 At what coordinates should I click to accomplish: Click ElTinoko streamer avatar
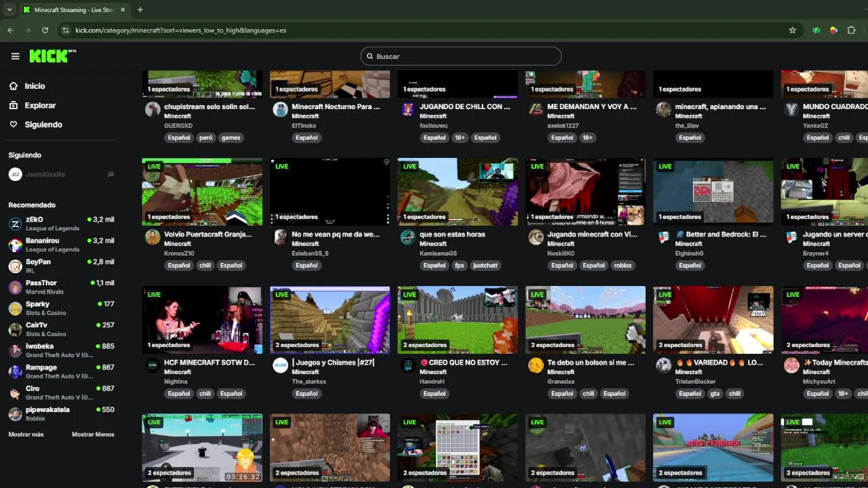(x=281, y=110)
